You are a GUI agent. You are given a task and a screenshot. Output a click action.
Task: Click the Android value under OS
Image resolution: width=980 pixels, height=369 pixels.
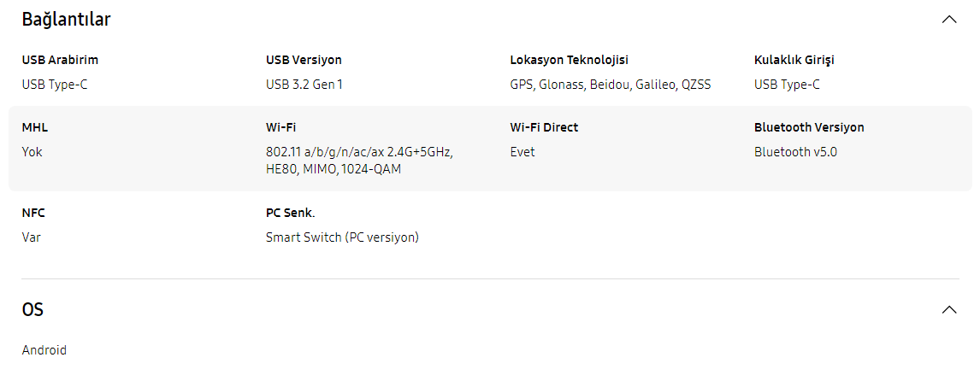point(44,350)
